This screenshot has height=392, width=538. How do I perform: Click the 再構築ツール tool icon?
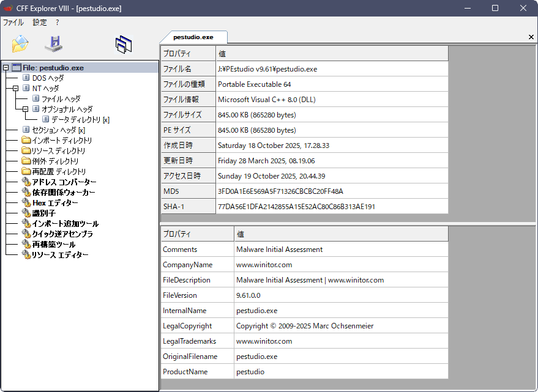(26, 244)
